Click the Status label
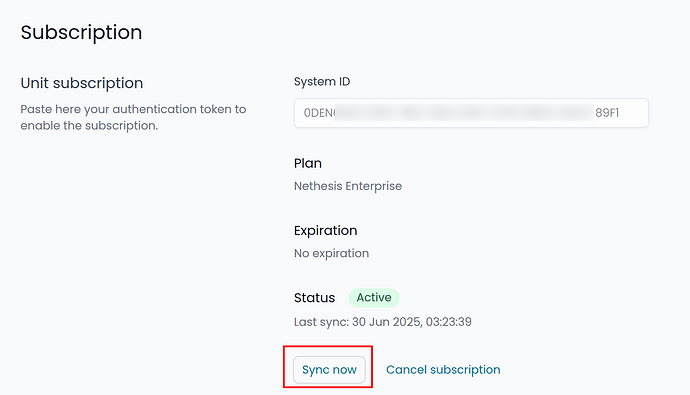 [314, 298]
